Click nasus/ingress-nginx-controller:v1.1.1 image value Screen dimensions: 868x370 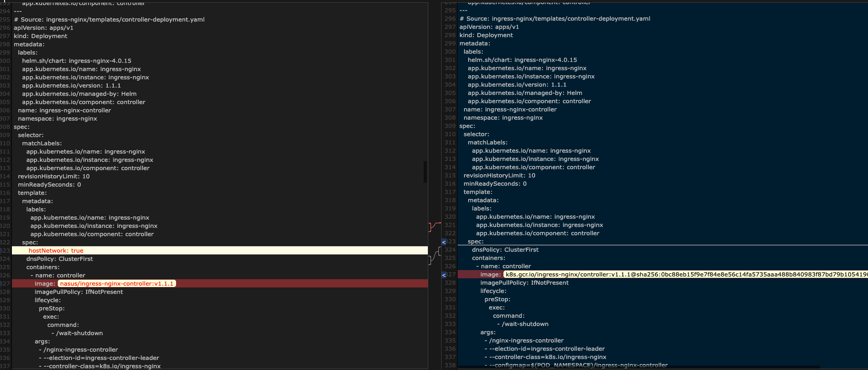117,284
